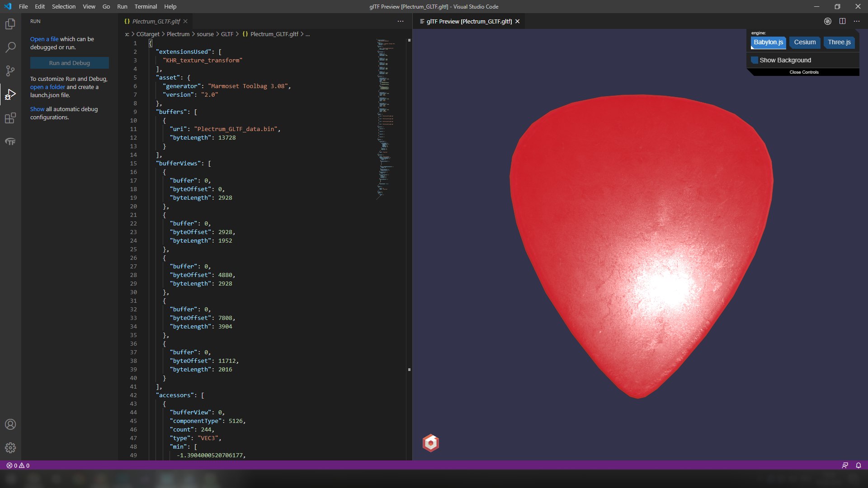
Task: Open the breadcrumb ellipsis symbol dropdown
Action: 308,34
